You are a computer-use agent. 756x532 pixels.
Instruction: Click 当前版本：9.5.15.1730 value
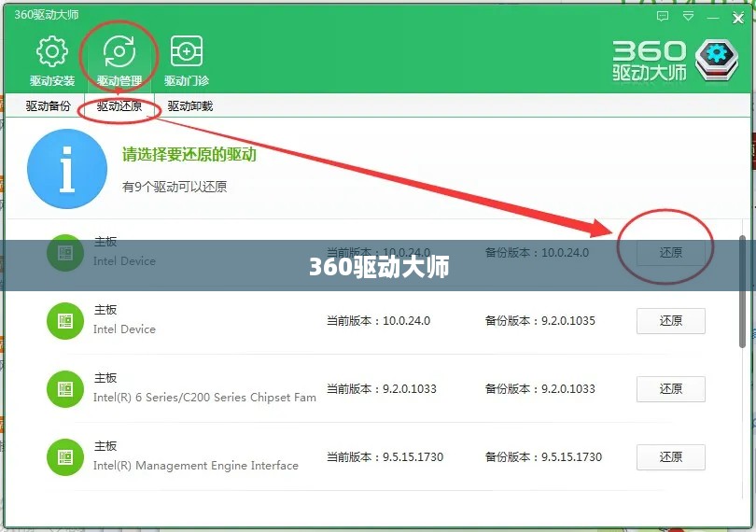coord(385,456)
